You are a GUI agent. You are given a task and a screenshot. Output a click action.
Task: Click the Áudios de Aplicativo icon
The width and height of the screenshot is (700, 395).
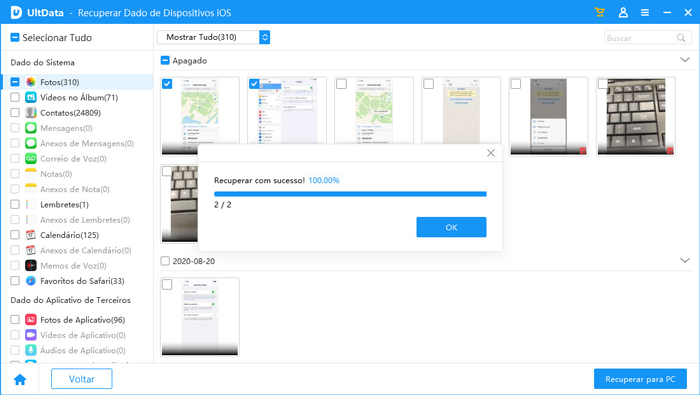pos(31,350)
